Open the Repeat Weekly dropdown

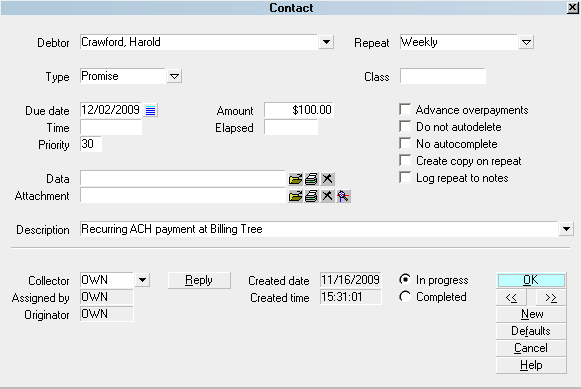pyautogui.click(x=526, y=42)
